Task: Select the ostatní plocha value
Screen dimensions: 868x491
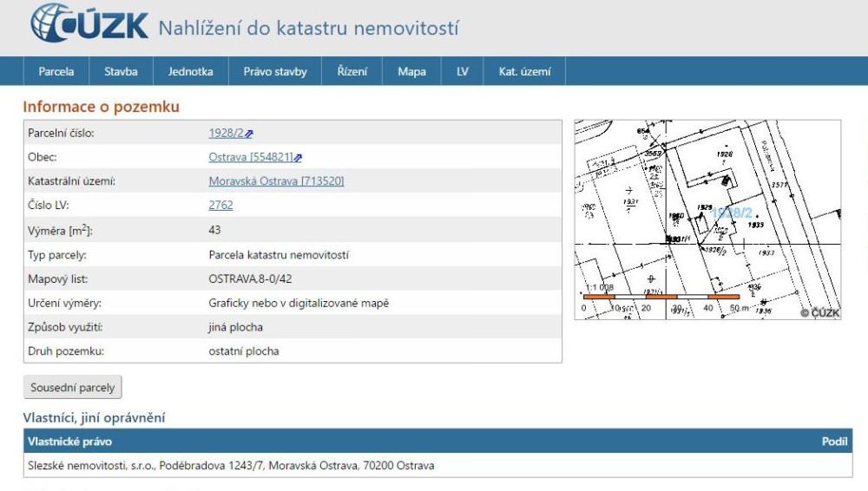Action: (244, 351)
